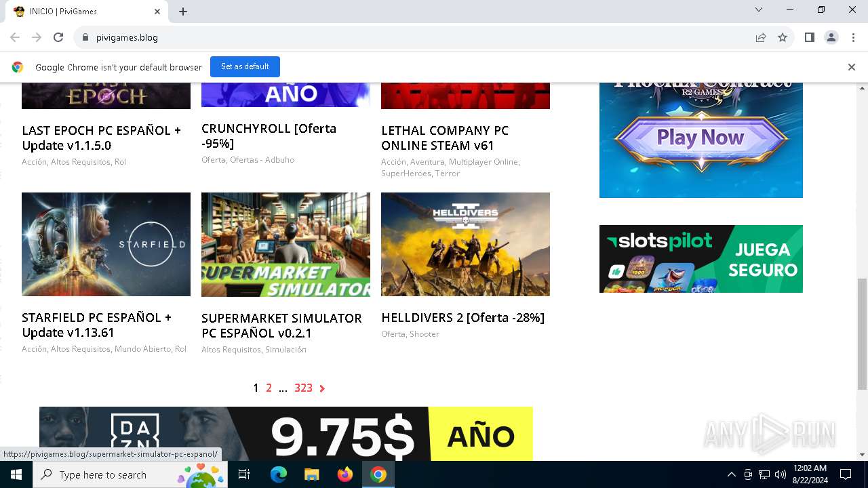
Task: Open Chrome side panel icon
Action: tap(809, 37)
